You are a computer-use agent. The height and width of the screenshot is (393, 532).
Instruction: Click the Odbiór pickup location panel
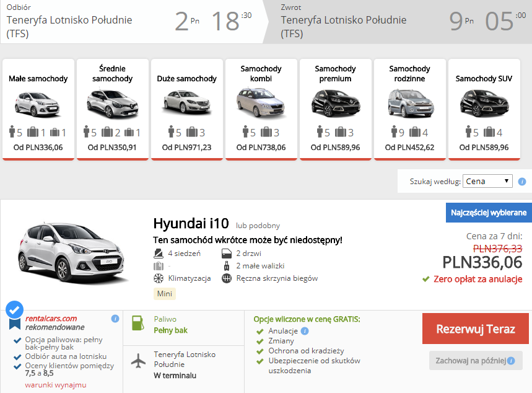[133, 22]
